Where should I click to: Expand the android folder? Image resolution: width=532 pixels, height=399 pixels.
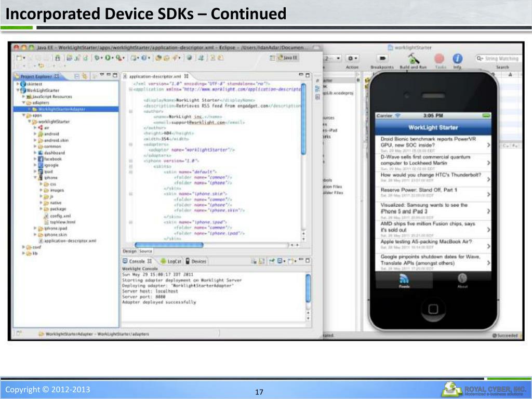(x=35, y=134)
